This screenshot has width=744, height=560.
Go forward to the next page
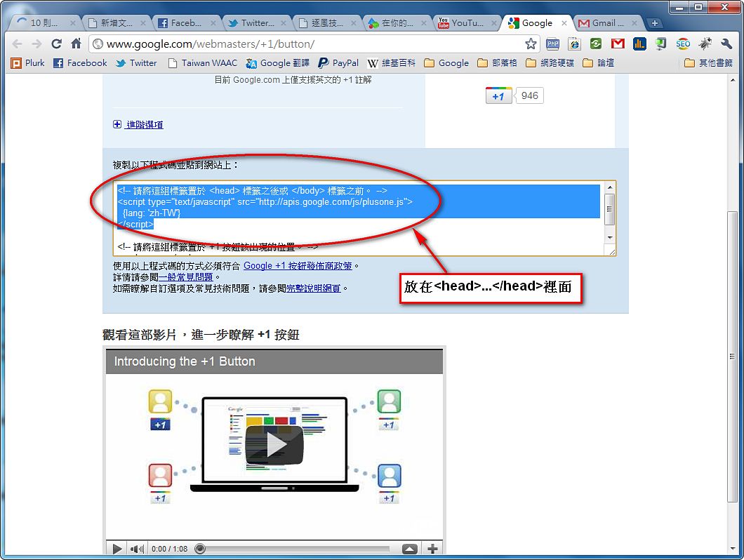pyautogui.click(x=36, y=44)
